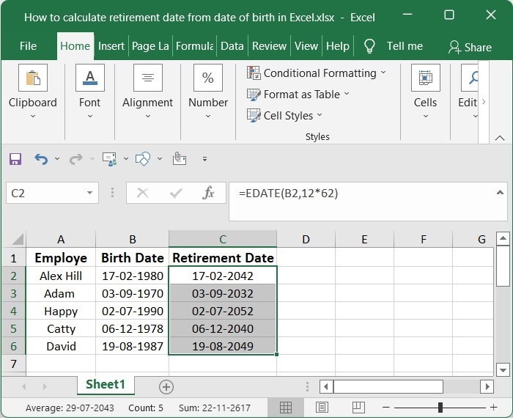Switch to the Review tab

tap(269, 46)
